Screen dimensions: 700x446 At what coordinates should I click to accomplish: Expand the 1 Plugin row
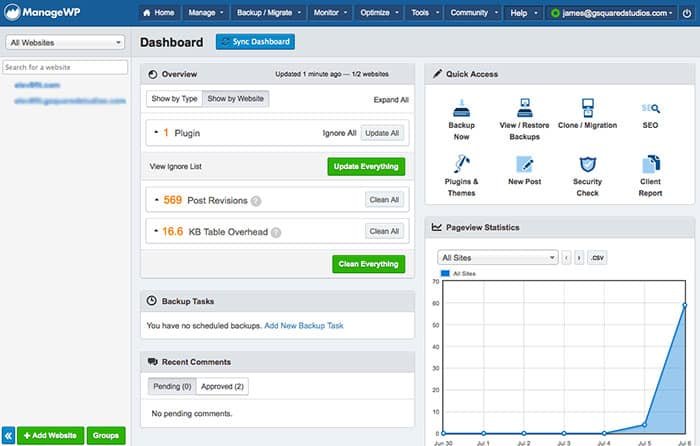(x=156, y=133)
